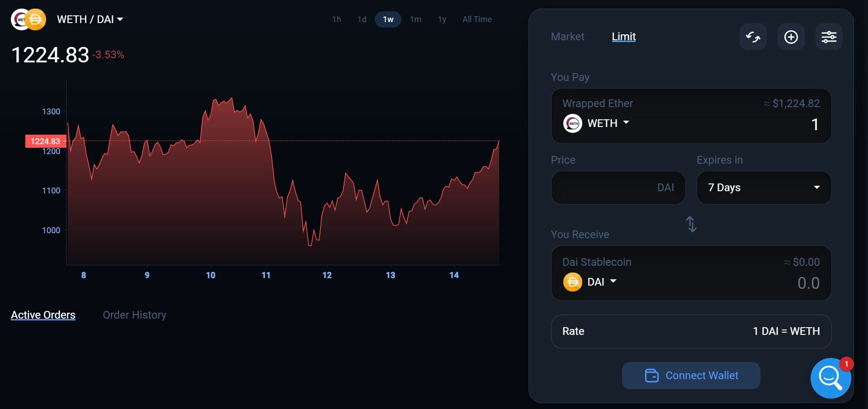Expand the 7 Days expiry dropdown
The width and height of the screenshot is (868, 409).
(x=764, y=188)
